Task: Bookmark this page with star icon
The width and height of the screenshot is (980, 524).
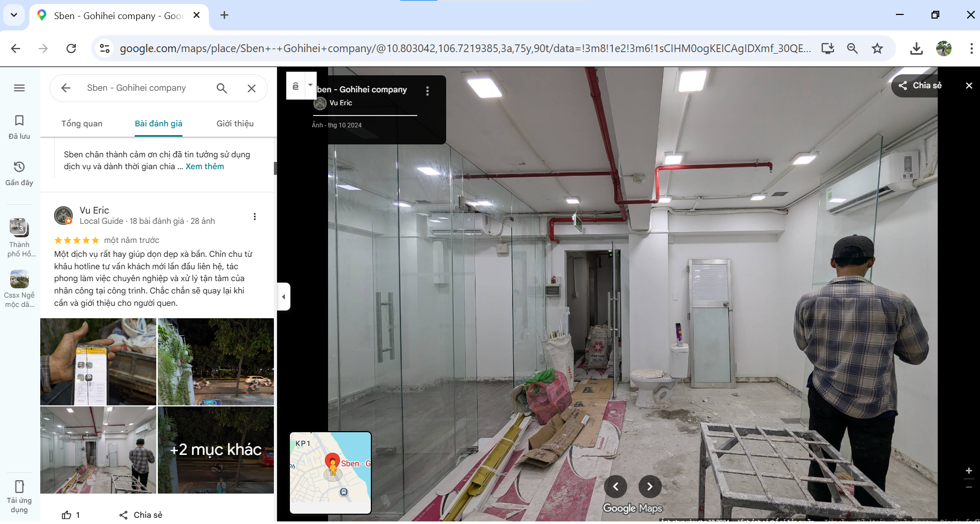Action: (x=877, y=48)
